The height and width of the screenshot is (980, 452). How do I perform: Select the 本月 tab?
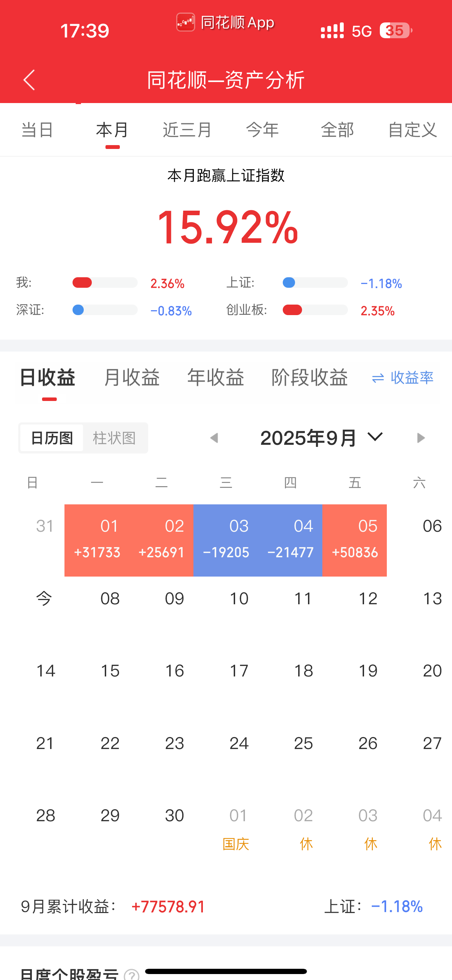[112, 130]
